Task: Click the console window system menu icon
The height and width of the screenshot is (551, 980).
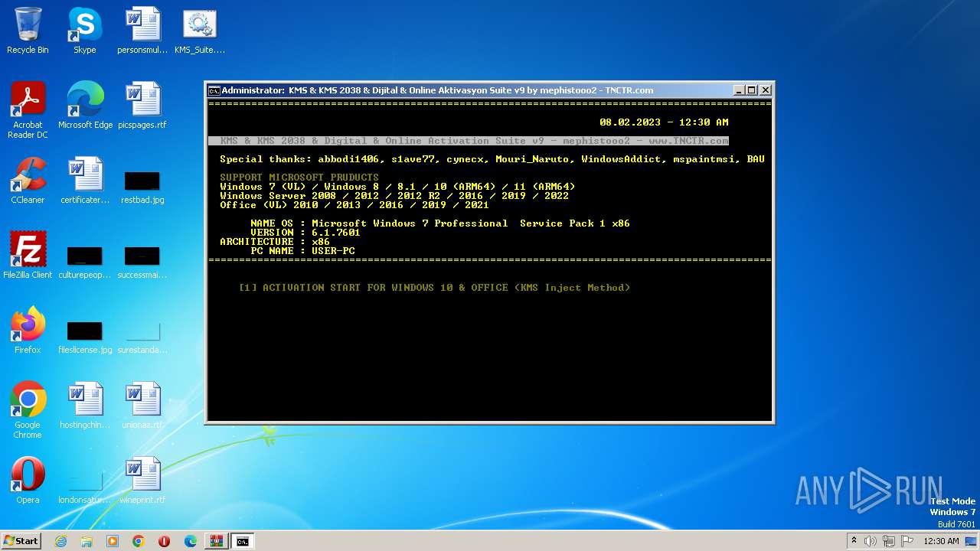Action: (214, 90)
